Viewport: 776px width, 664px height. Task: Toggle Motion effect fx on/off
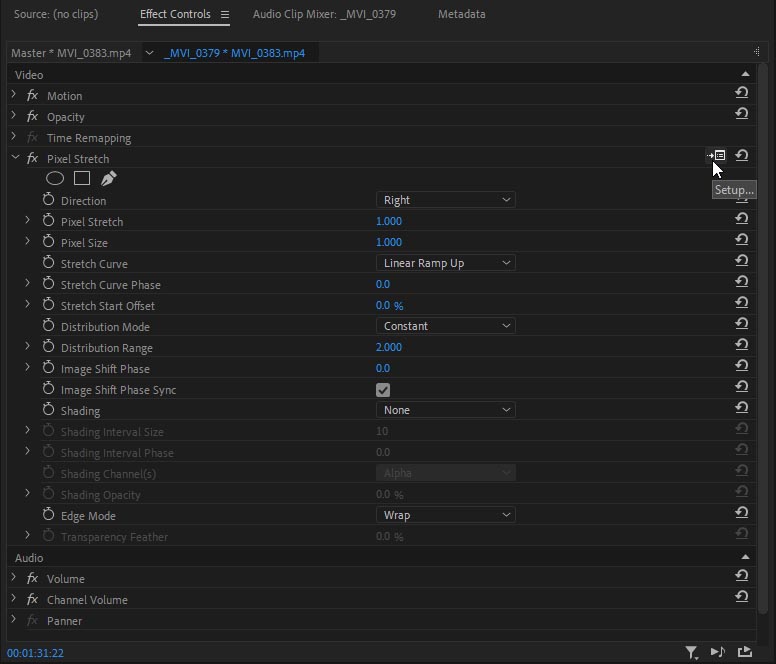(32, 95)
